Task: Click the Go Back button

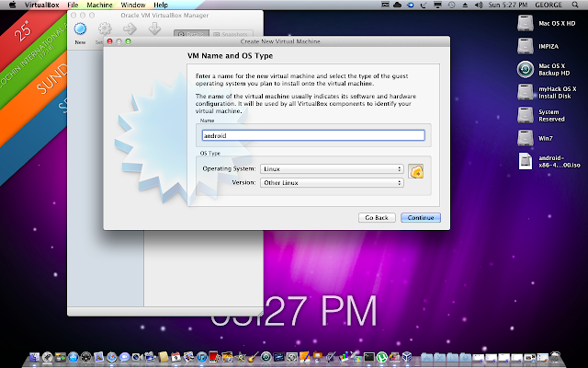Action: 377,218
